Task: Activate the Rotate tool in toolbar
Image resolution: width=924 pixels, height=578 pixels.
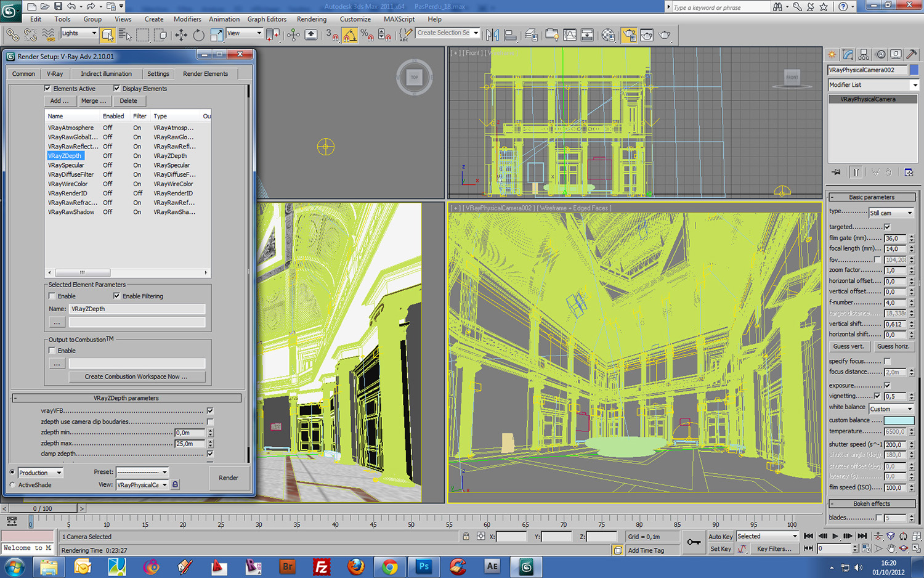Action: [x=198, y=35]
